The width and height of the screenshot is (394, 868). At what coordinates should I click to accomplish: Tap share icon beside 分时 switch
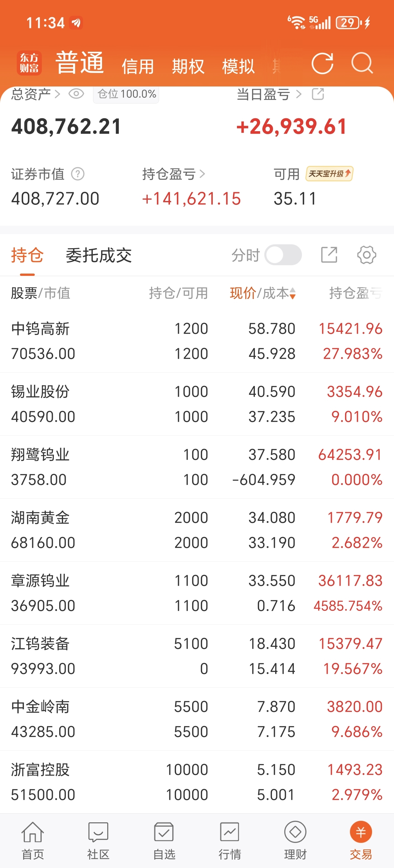tap(329, 255)
